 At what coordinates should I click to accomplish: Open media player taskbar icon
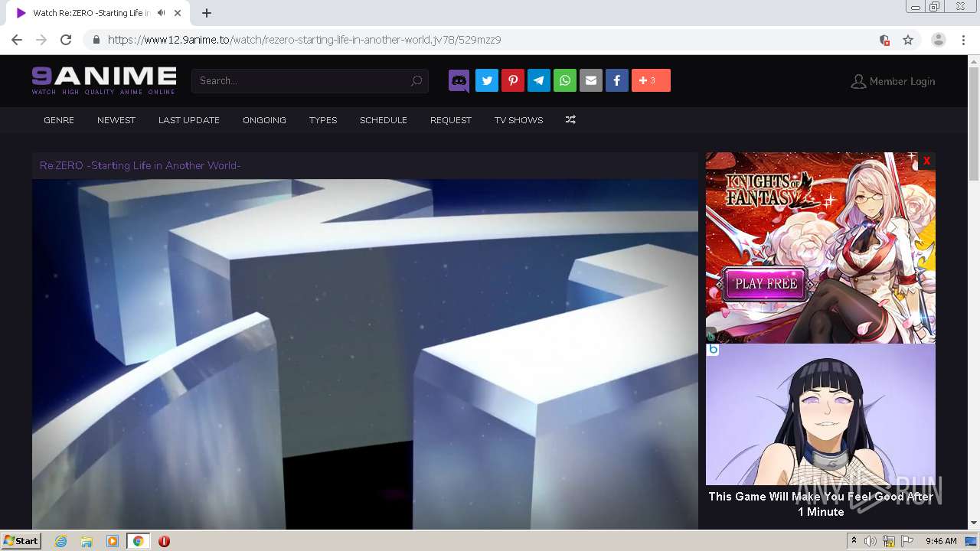pyautogui.click(x=113, y=541)
